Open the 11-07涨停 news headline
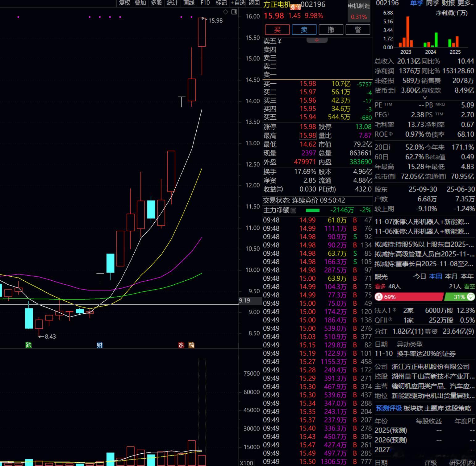Screen dimensions: 476x466 point(422,222)
